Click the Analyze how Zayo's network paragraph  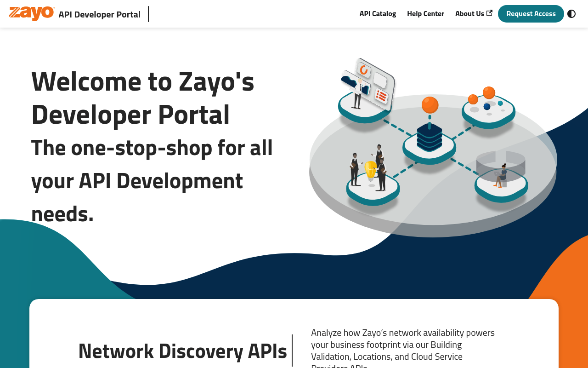[x=403, y=347]
